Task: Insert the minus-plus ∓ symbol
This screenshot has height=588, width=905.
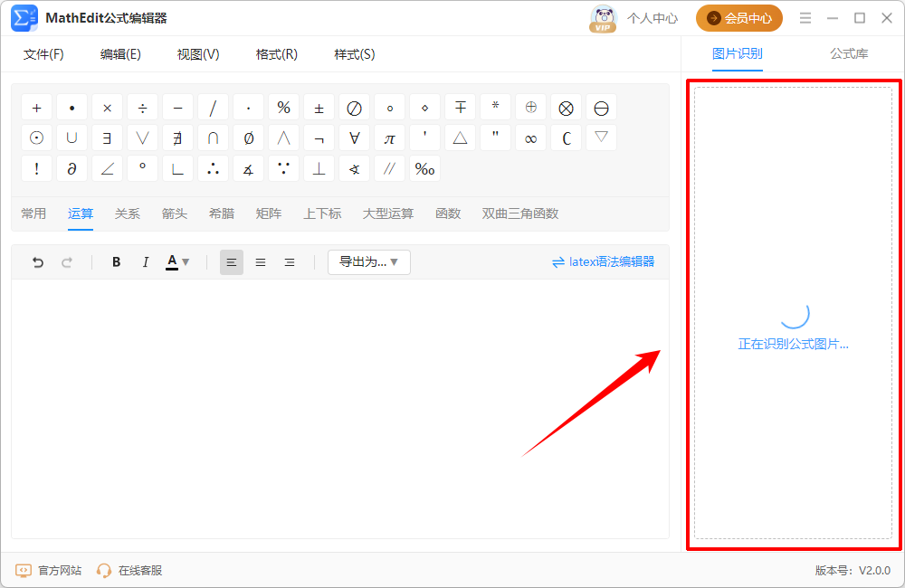Action: 460,108
